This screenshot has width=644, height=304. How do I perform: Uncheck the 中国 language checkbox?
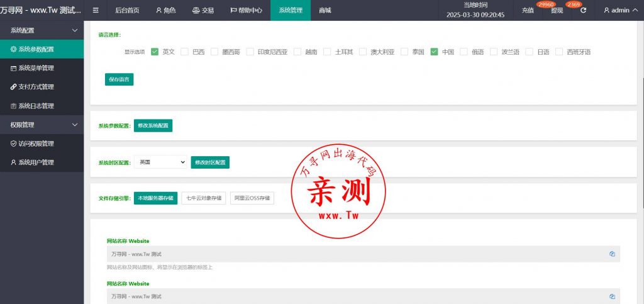[434, 52]
